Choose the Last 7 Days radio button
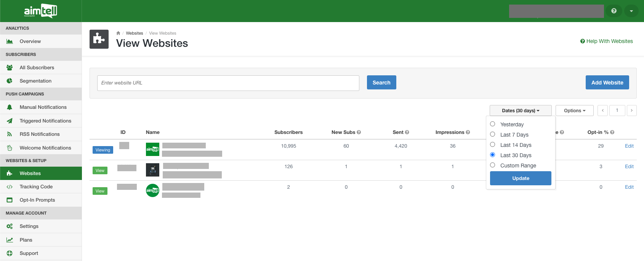The width and height of the screenshot is (644, 261). [492, 134]
